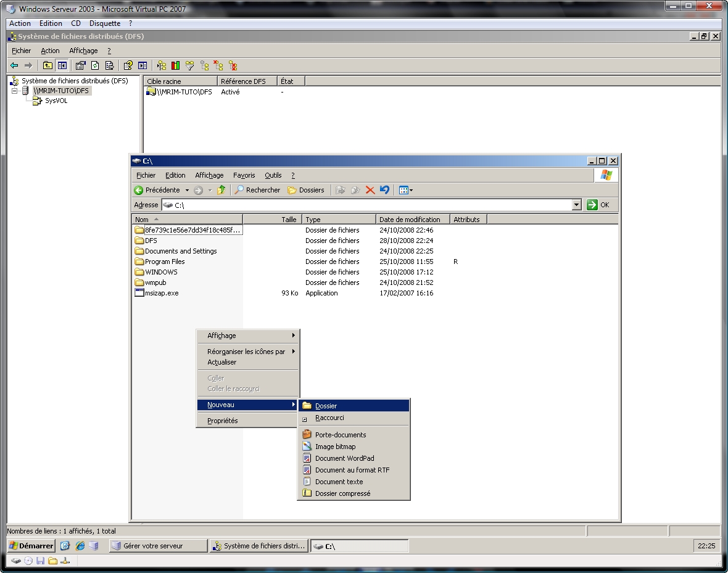Click the red-green bar chart icon in DFS toolbar
Image resolution: width=728 pixels, height=573 pixels.
[x=175, y=65]
